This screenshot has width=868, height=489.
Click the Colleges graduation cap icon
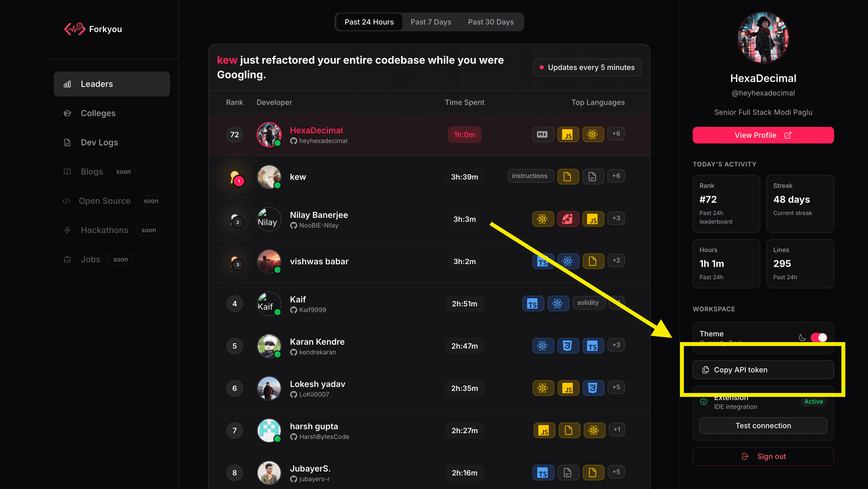coord(67,113)
